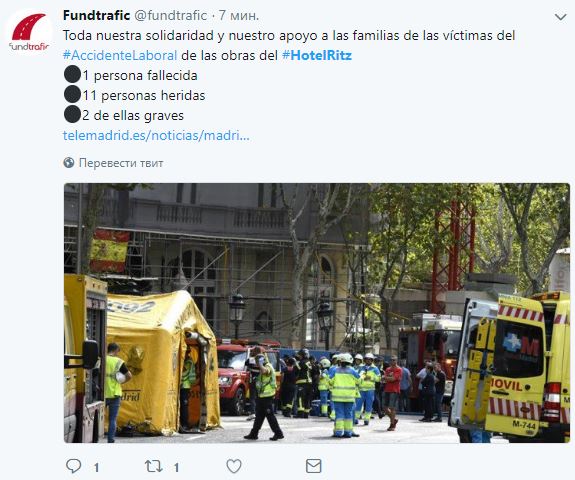Screen dimensions: 575x480
Task: Follow the telemadrid.es news link
Action: point(156,135)
